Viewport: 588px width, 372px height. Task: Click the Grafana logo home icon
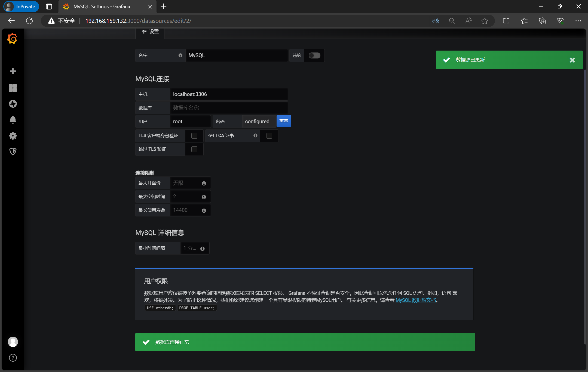pyautogui.click(x=12, y=39)
